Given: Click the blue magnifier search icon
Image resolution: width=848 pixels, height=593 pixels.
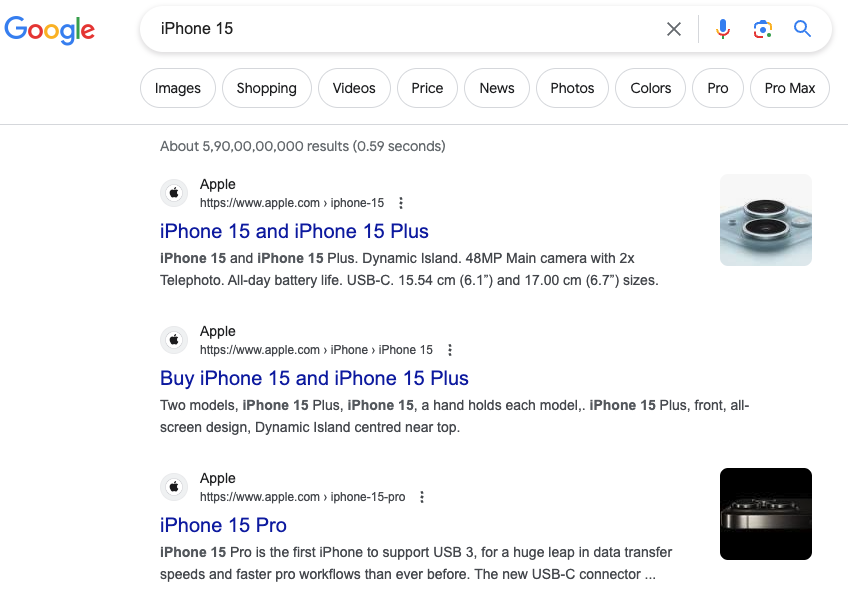Looking at the screenshot, I should point(802,29).
